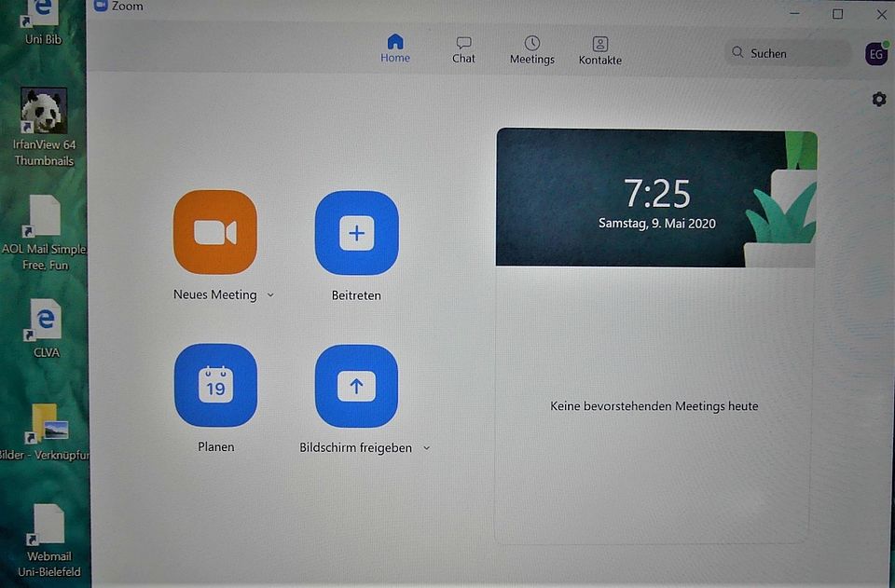Screen dimensions: 895x588
Task: Click the Keine bevorstehenden Meetings heute text
Action: click(x=654, y=406)
